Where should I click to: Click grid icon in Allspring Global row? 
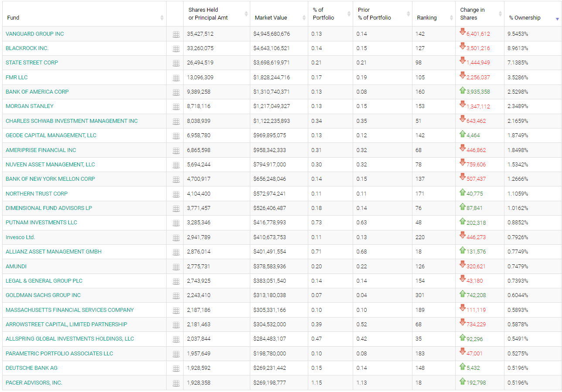click(176, 339)
